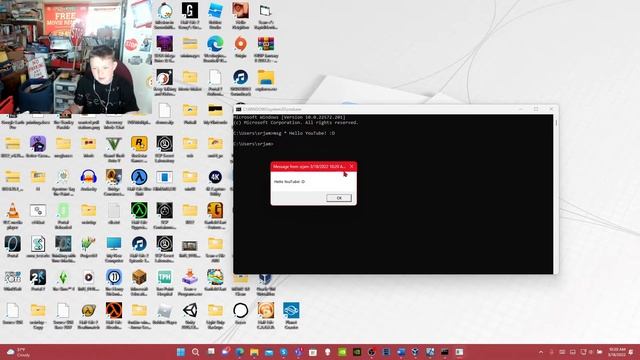Image resolution: width=640 pixels, height=360 pixels.
Task: Open the weather widget on the taskbar
Action: click(x=18, y=352)
